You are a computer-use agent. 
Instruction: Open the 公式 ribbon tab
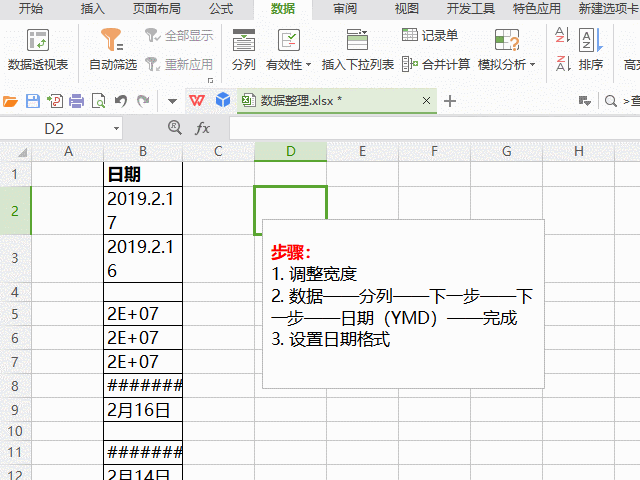221,9
